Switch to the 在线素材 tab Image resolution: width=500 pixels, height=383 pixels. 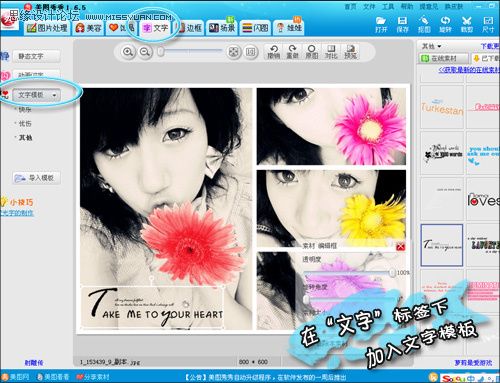[444, 58]
